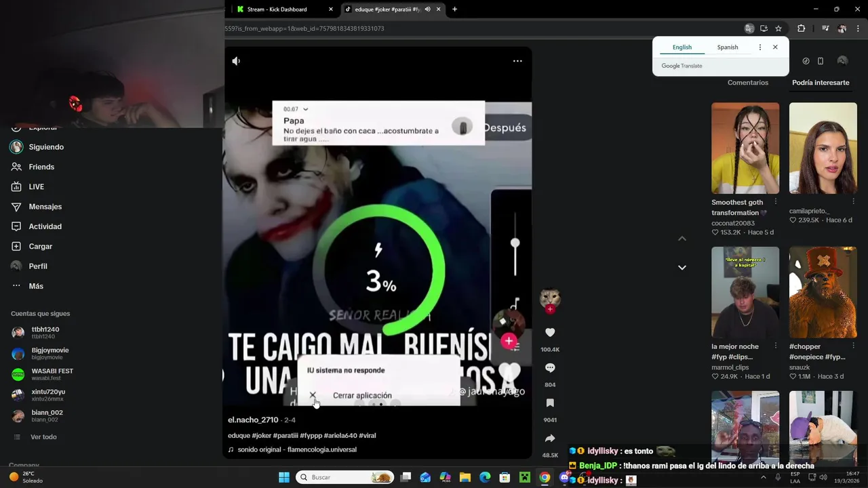Bookmark this page with the star icon

pyautogui.click(x=778, y=28)
